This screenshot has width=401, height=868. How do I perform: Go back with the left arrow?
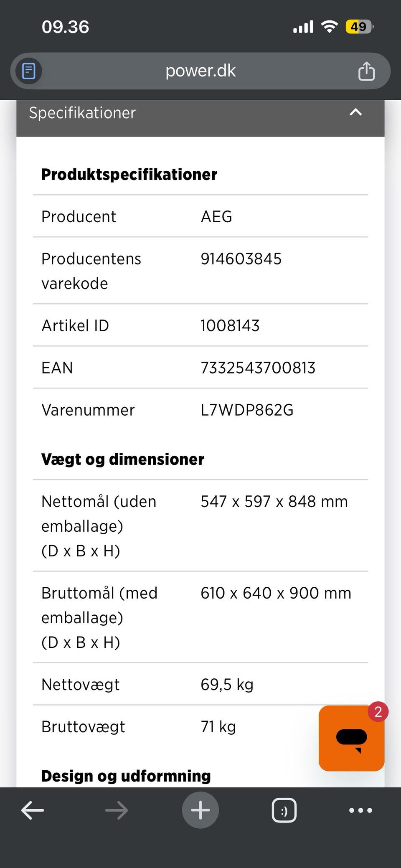tap(33, 810)
